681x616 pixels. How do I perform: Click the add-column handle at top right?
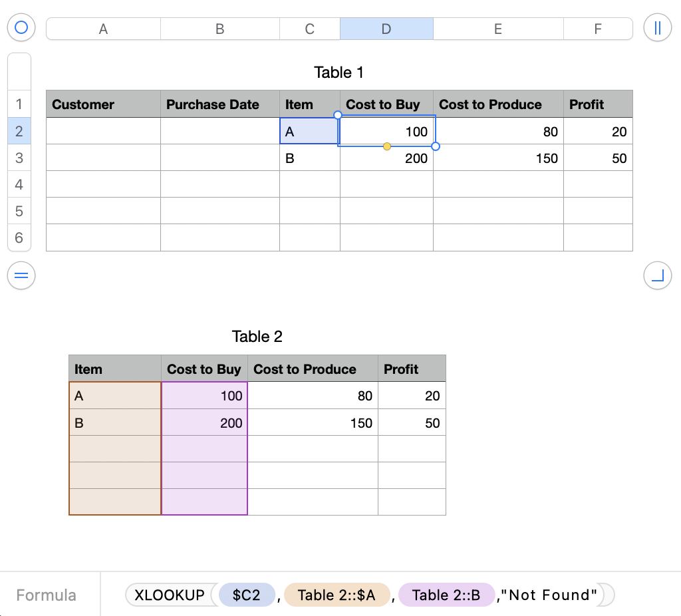(x=658, y=27)
